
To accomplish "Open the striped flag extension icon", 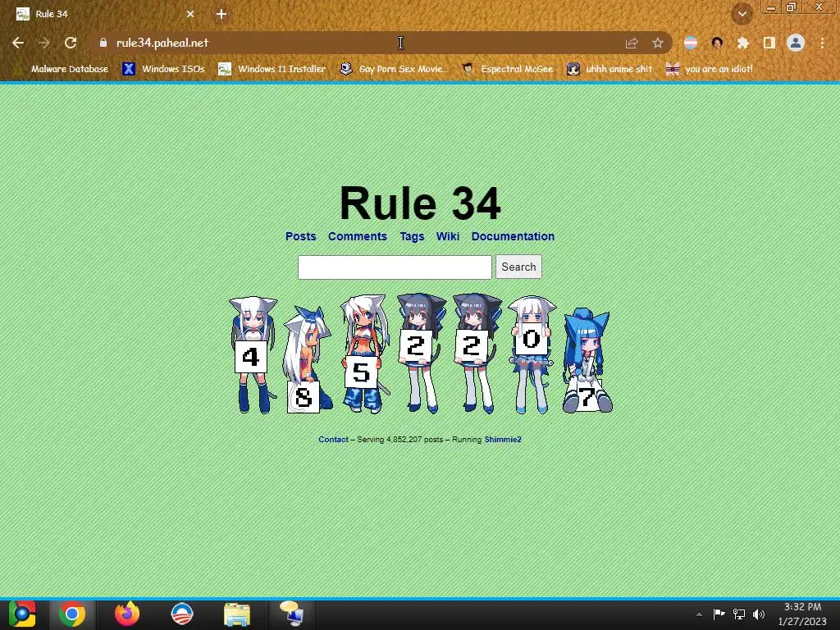I will pyautogui.click(x=691, y=43).
